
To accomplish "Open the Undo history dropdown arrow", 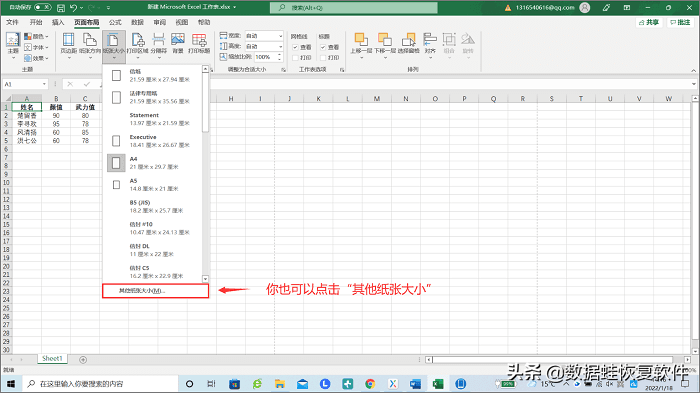I will (81, 8).
